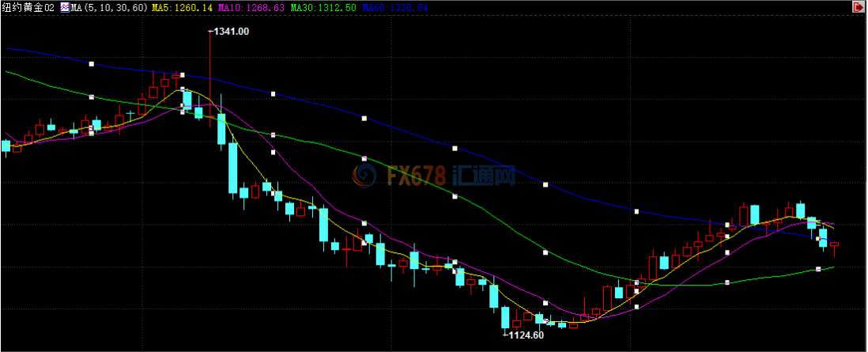
Task: Click the last white marker on the green MA30 line
Action: pos(818,270)
